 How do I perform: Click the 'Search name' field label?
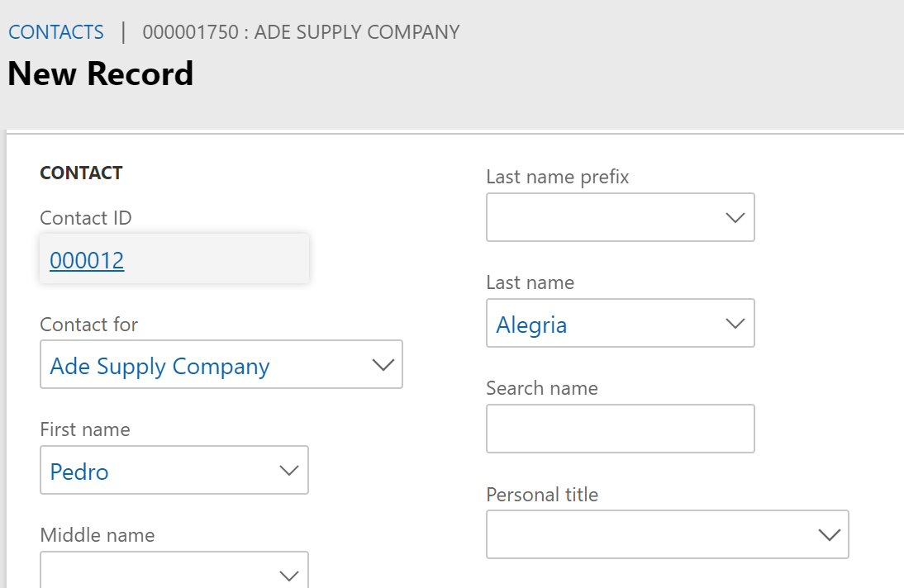pos(541,388)
